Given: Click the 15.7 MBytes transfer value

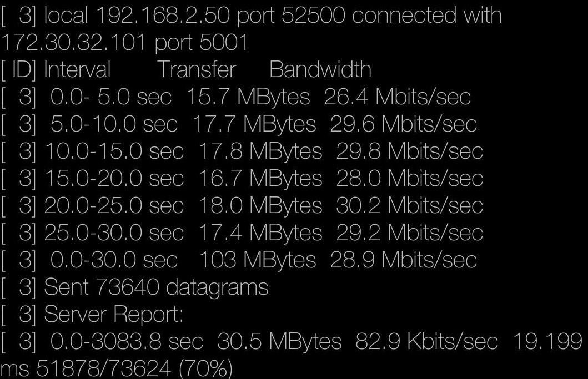Looking at the screenshot, I should [248, 97].
